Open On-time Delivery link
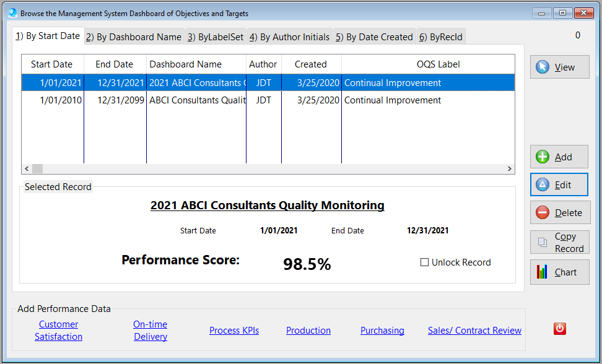 click(x=150, y=330)
